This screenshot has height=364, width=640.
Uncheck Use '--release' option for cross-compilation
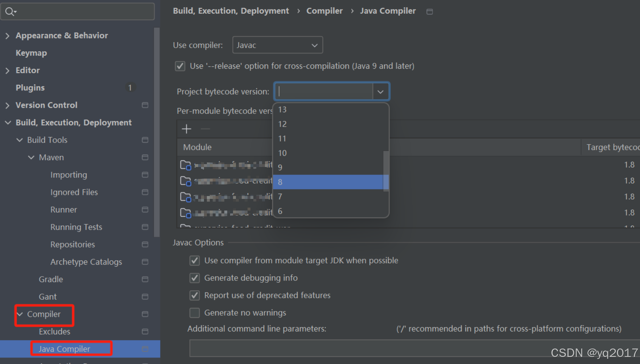tap(180, 66)
